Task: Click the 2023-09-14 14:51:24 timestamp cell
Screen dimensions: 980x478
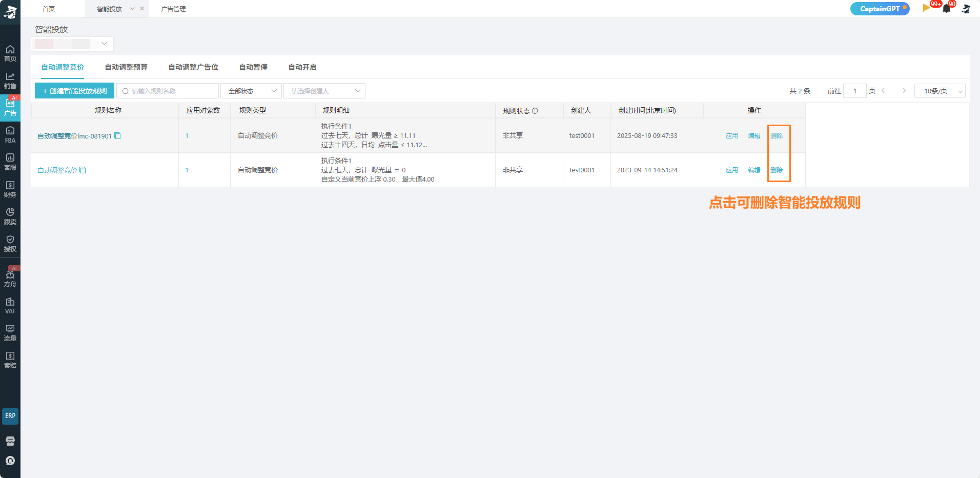Action: 647,170
